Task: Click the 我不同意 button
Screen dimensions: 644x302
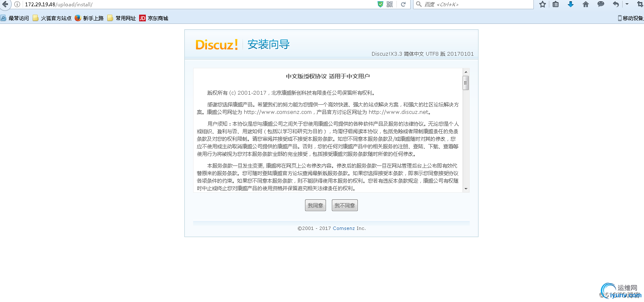Action: pos(345,205)
